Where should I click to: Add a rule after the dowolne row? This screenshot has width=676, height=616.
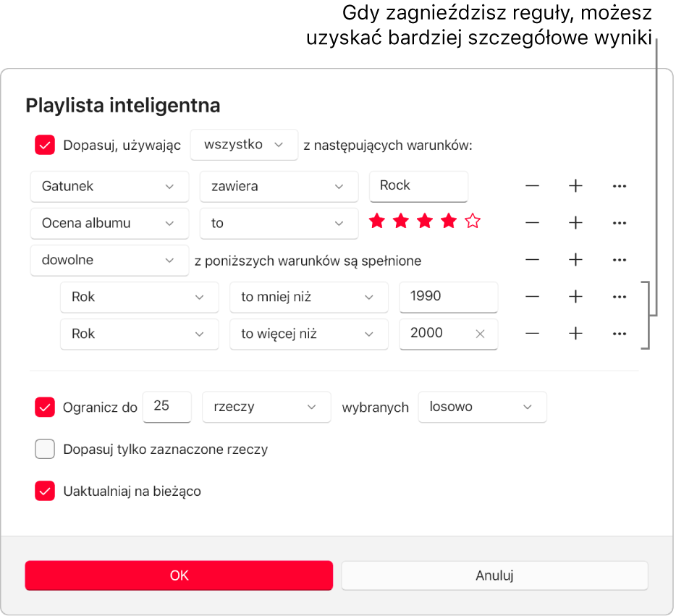tap(575, 260)
